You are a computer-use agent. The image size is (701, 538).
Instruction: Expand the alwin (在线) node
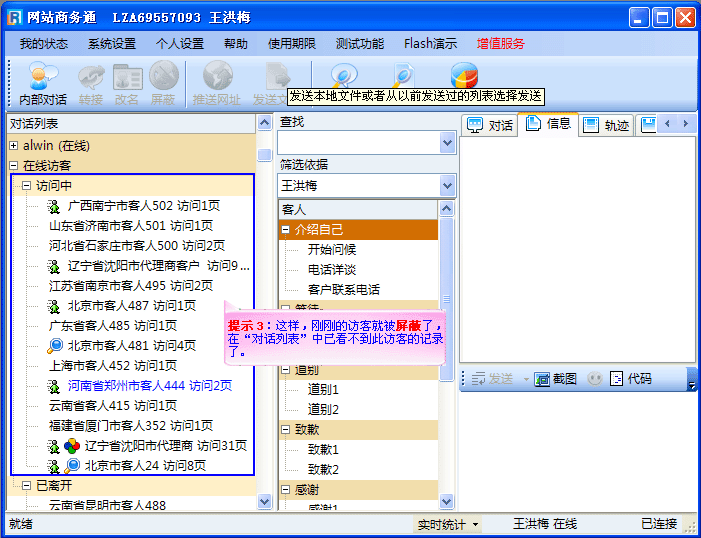pos(14,146)
